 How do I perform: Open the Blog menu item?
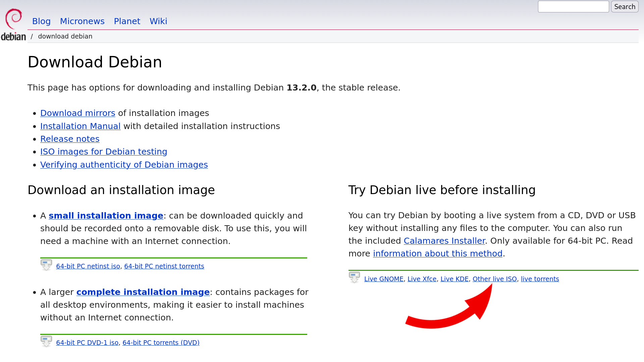[41, 21]
